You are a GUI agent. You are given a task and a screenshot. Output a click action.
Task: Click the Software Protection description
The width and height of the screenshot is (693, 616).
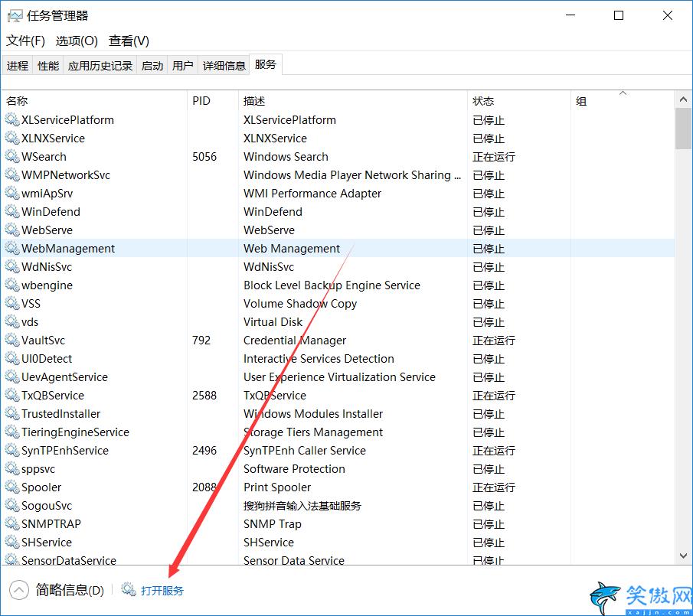pyautogui.click(x=294, y=468)
